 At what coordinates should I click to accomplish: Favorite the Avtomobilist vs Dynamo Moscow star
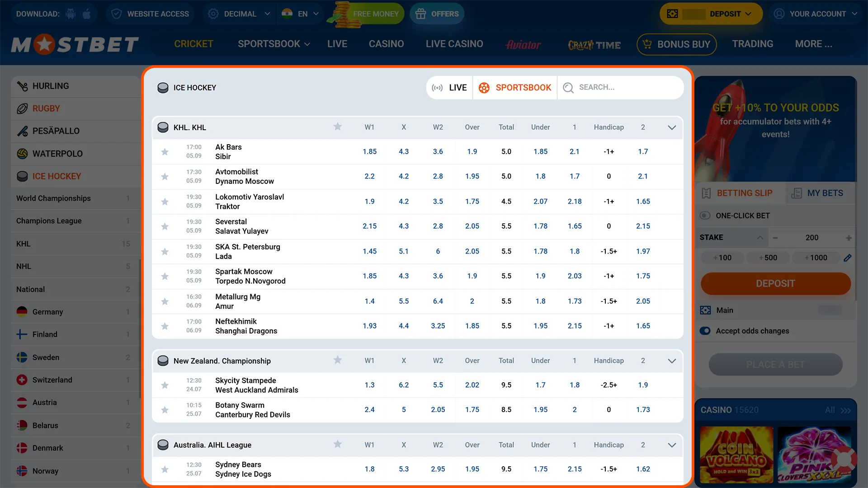click(x=165, y=177)
